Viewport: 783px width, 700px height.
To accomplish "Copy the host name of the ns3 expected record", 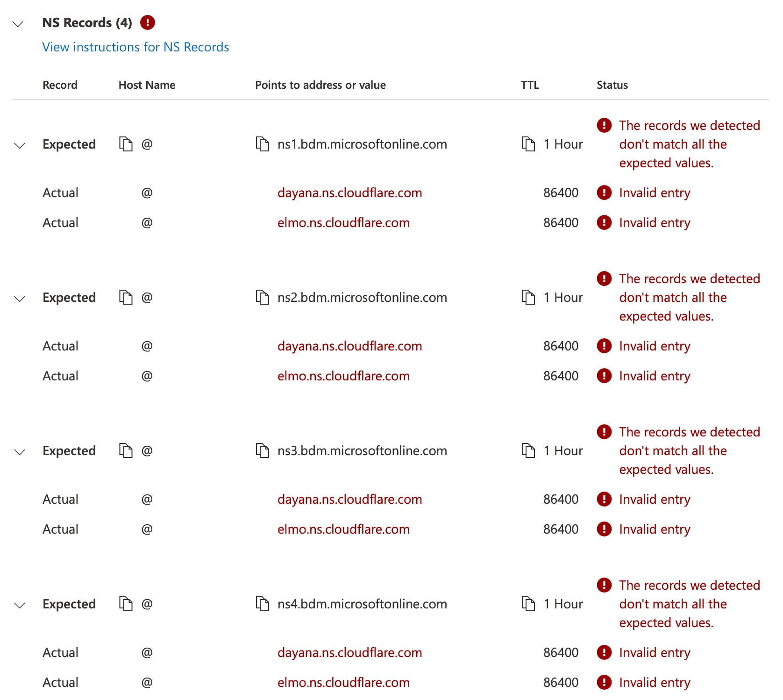I will pyautogui.click(x=125, y=451).
